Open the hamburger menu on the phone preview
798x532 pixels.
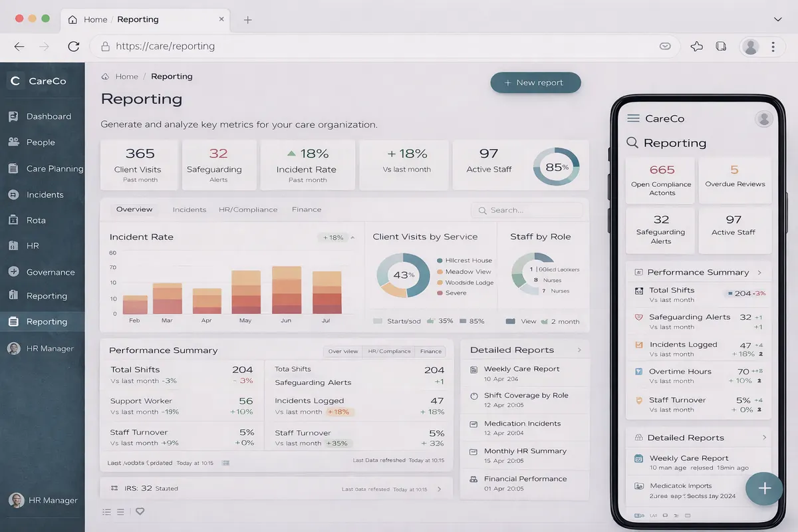coord(632,118)
